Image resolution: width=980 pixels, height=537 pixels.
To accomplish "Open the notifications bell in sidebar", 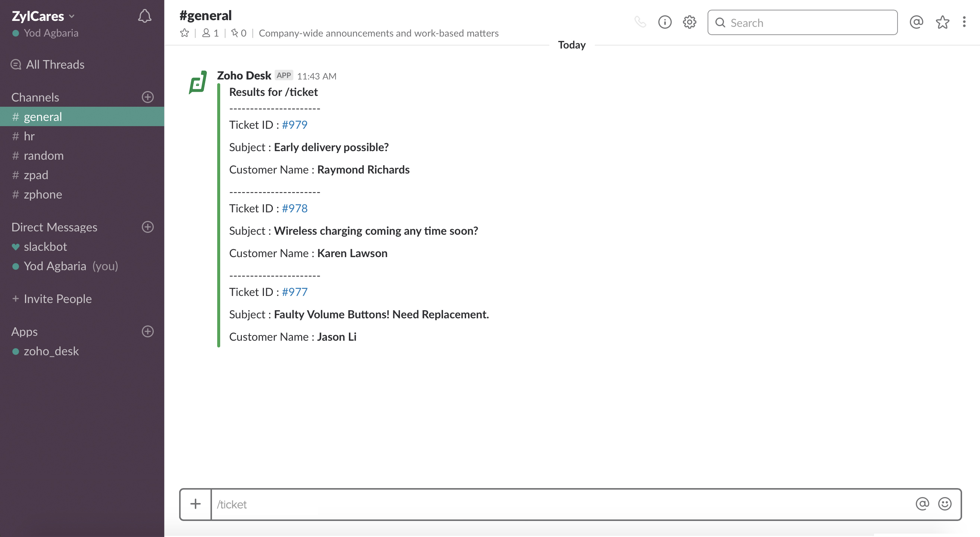I will point(144,16).
